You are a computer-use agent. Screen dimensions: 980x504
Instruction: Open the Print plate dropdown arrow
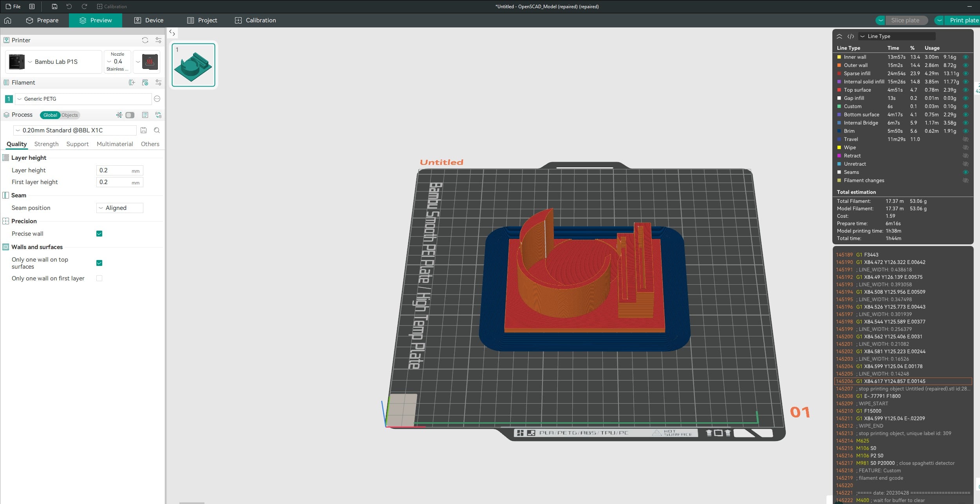point(939,20)
